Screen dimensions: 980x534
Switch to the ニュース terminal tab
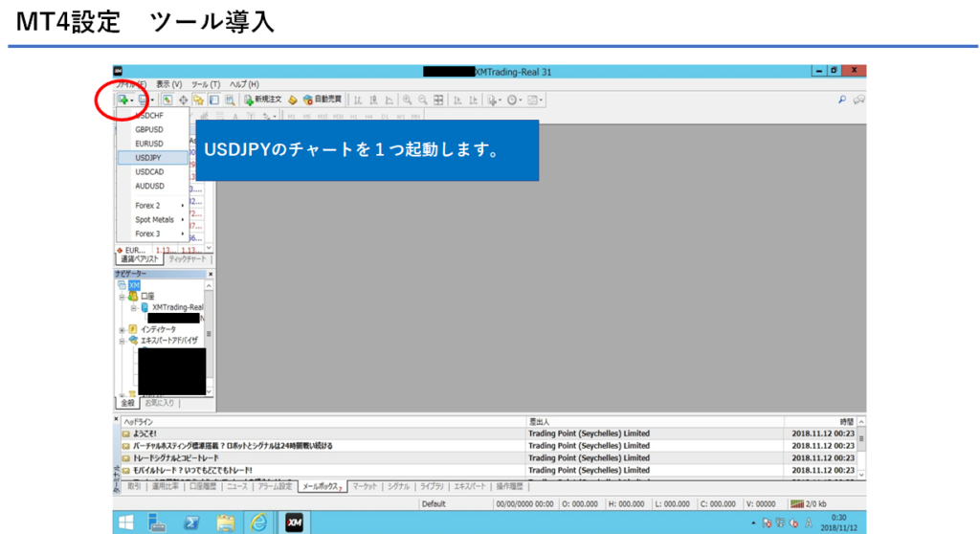[x=237, y=486]
